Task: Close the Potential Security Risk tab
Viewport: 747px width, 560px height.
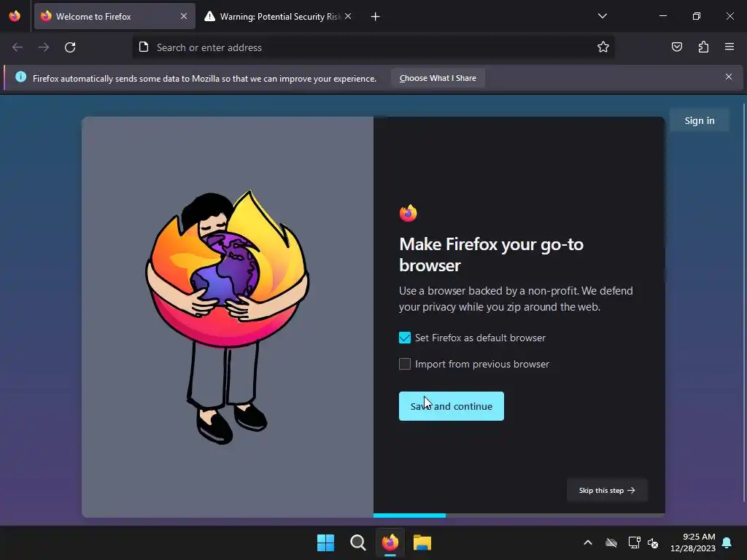Action: pos(348,16)
